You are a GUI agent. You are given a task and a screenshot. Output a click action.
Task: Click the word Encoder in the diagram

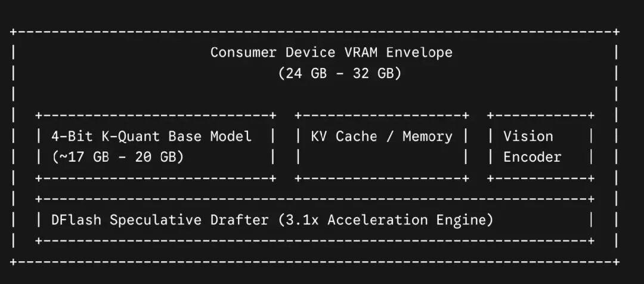[532, 157]
